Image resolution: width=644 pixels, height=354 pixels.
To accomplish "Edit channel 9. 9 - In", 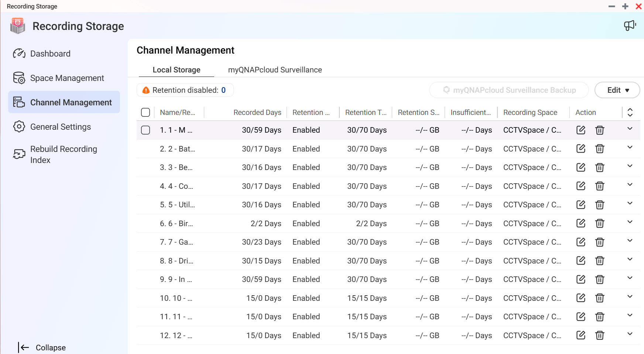I will tap(581, 279).
